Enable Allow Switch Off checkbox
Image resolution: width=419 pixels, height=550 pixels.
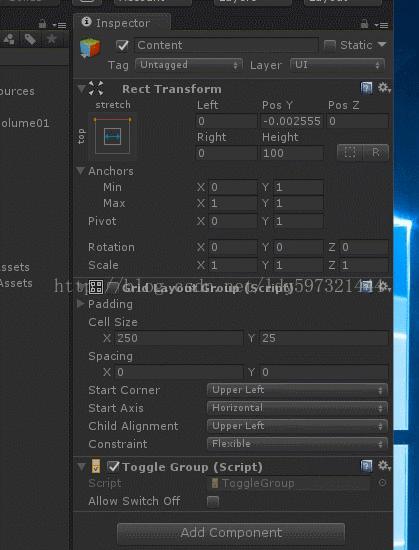click(x=213, y=502)
